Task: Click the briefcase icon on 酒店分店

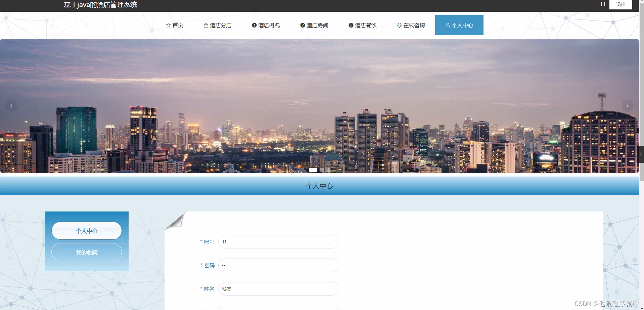Action: click(206, 25)
